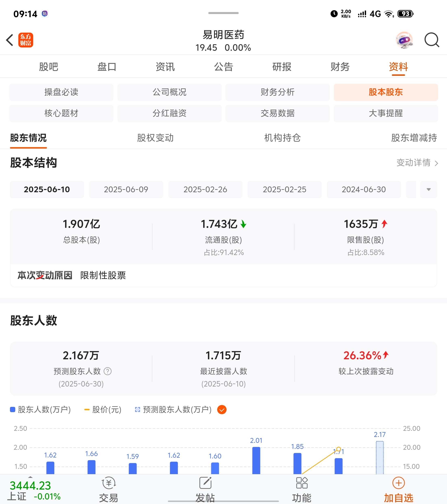
Task: Switch to 研报 tab
Action: pyautogui.click(x=282, y=67)
